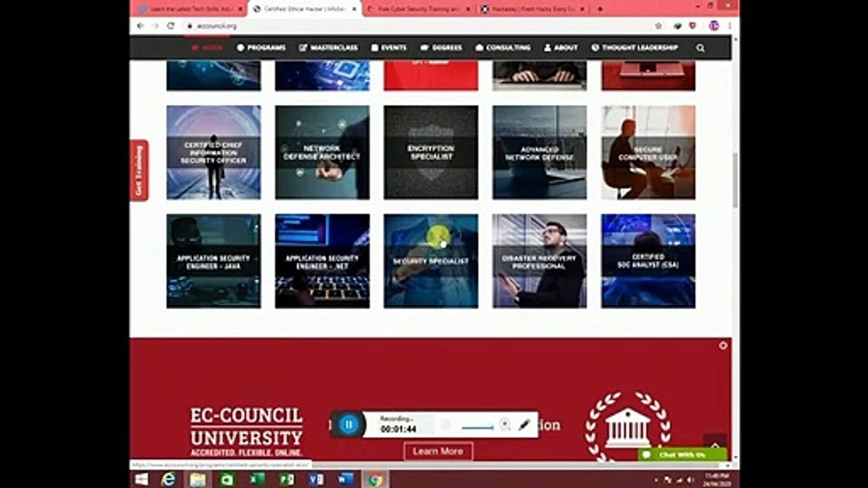Open Project from the taskbar
Viewport: 868px width, 488px height.
287,479
